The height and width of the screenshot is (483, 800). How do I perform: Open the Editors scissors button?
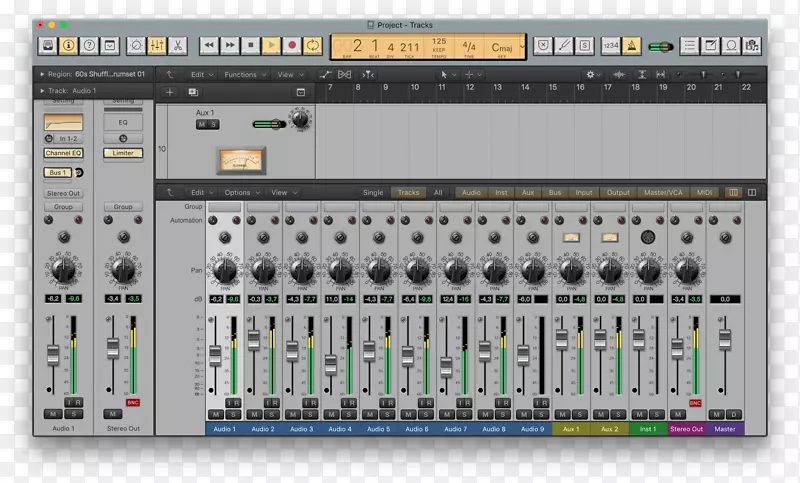[177, 45]
